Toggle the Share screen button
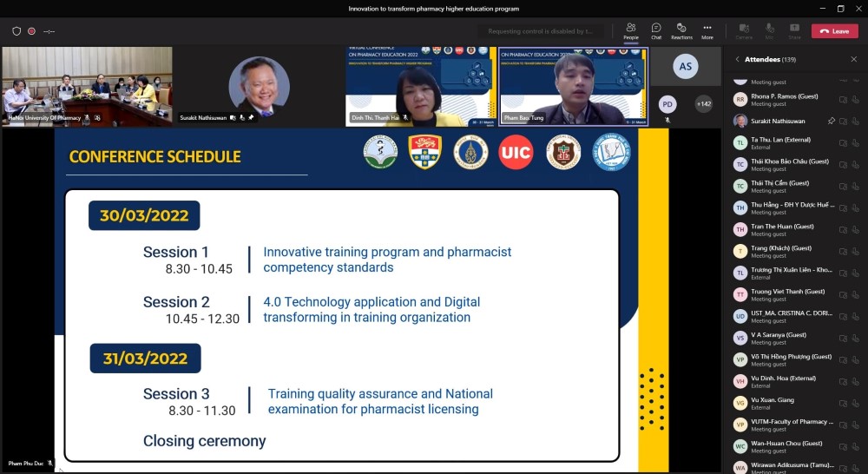868x474 pixels. (x=794, y=30)
